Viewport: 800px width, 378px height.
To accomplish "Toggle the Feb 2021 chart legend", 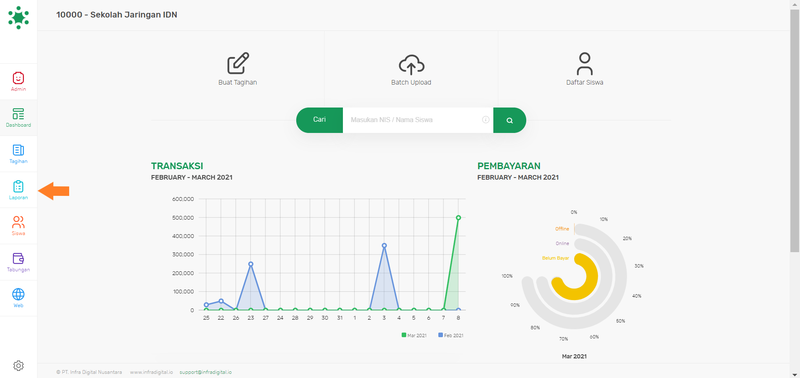I will tap(451, 335).
